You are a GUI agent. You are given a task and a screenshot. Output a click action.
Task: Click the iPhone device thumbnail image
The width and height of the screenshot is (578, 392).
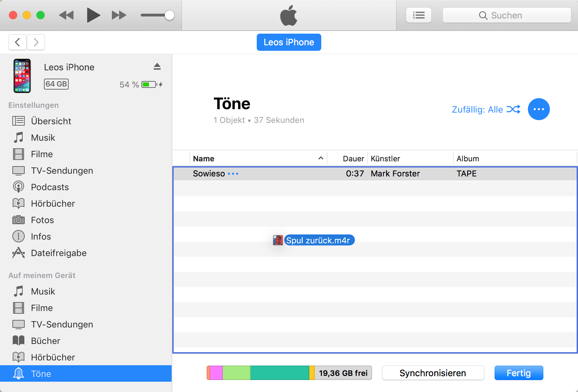(x=22, y=76)
